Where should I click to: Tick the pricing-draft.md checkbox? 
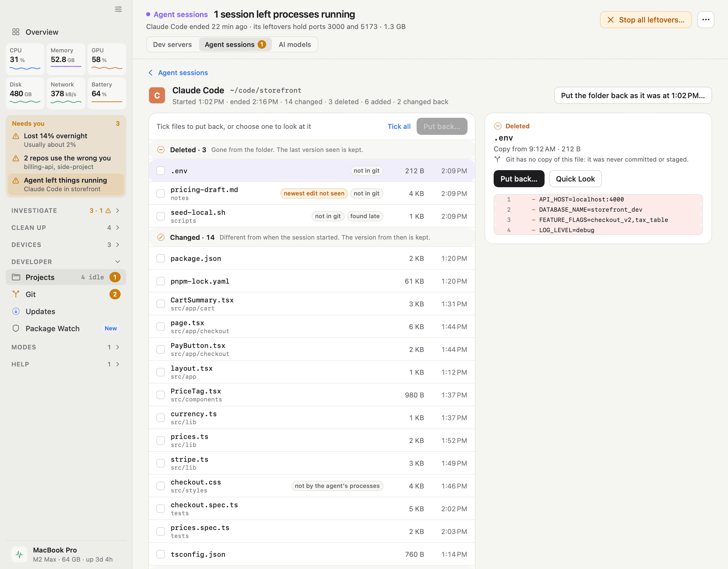click(161, 193)
